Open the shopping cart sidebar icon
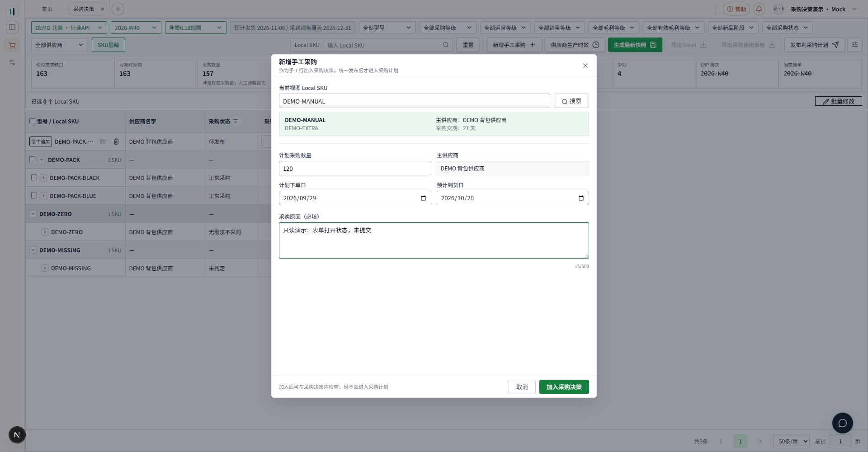The height and width of the screenshot is (452, 868). pos(12,45)
